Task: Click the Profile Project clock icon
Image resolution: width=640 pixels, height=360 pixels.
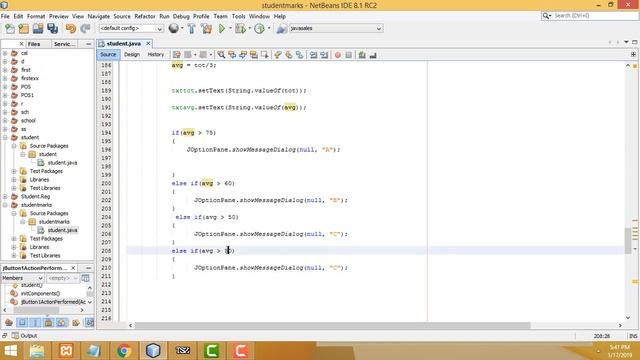Action: tap(260, 29)
